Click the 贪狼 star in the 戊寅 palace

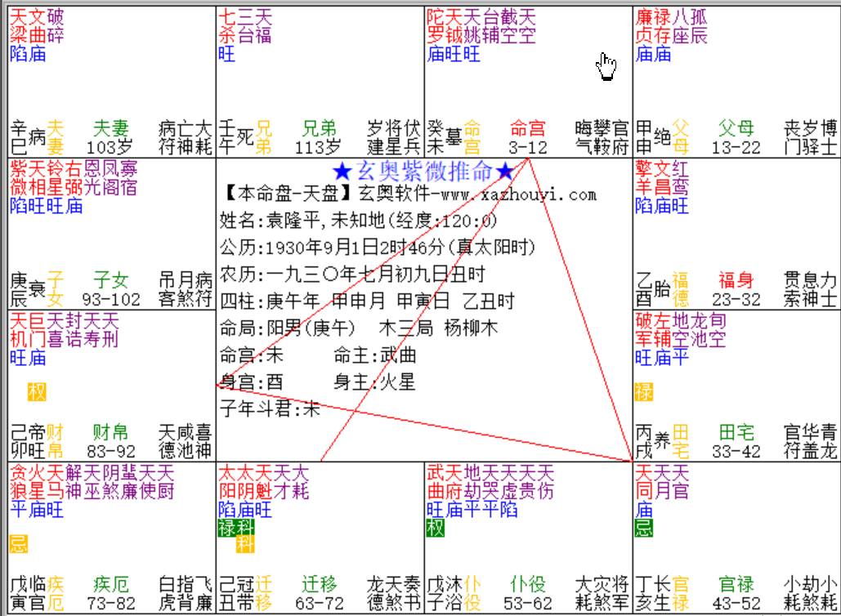(x=19, y=482)
